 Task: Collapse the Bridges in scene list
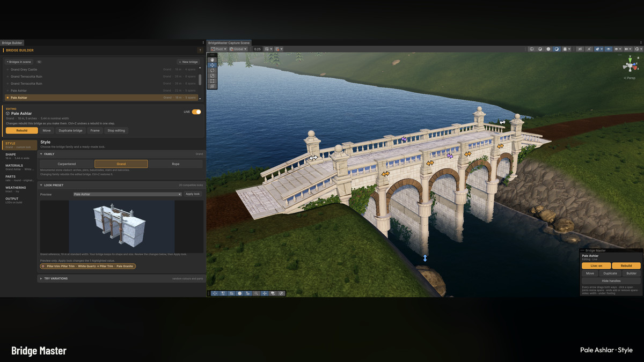pyautogui.click(x=19, y=62)
